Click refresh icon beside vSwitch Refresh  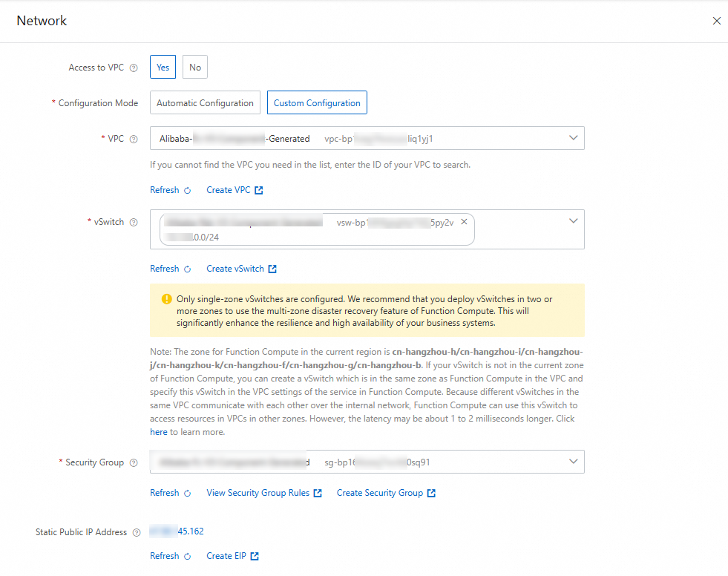(188, 269)
